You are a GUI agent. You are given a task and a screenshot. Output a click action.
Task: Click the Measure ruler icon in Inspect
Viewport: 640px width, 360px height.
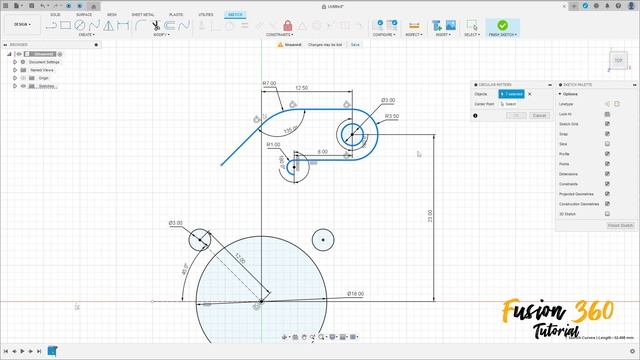coord(414,25)
